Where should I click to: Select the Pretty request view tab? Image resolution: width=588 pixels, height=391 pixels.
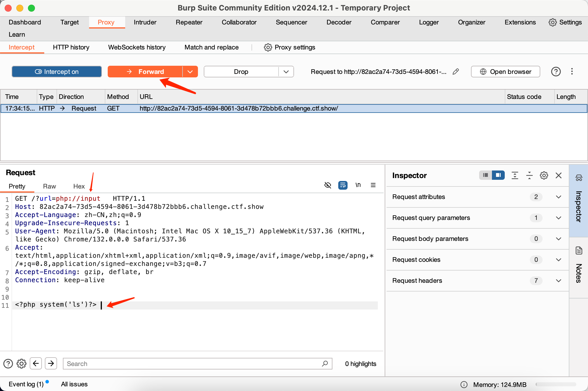click(x=17, y=186)
